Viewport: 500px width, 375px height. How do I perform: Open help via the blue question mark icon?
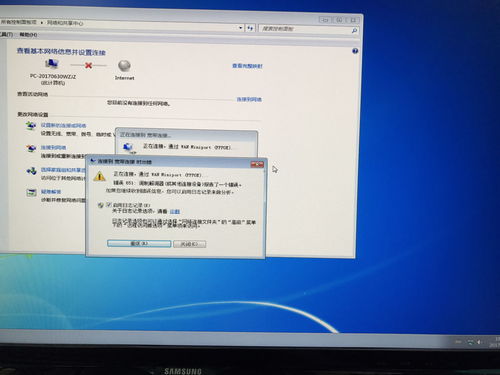355,51
